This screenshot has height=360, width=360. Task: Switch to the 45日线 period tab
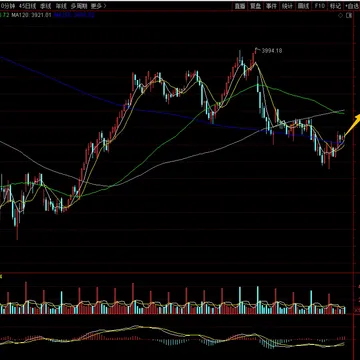pos(28,6)
